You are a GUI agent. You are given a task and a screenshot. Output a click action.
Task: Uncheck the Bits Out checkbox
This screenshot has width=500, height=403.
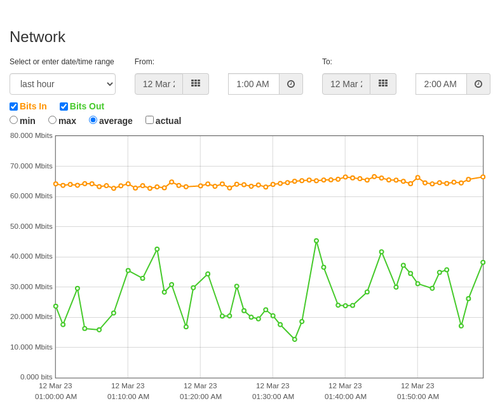pyautogui.click(x=64, y=106)
